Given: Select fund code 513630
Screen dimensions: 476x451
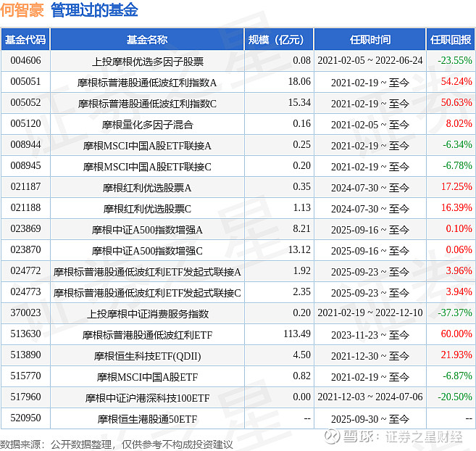Looking at the screenshot, I should [25, 333].
